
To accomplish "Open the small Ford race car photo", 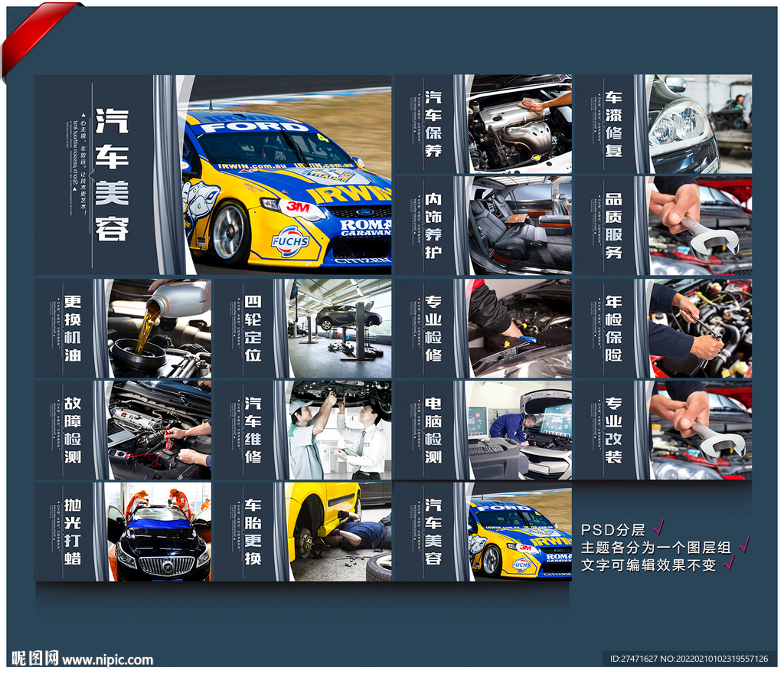I will tap(520, 532).
